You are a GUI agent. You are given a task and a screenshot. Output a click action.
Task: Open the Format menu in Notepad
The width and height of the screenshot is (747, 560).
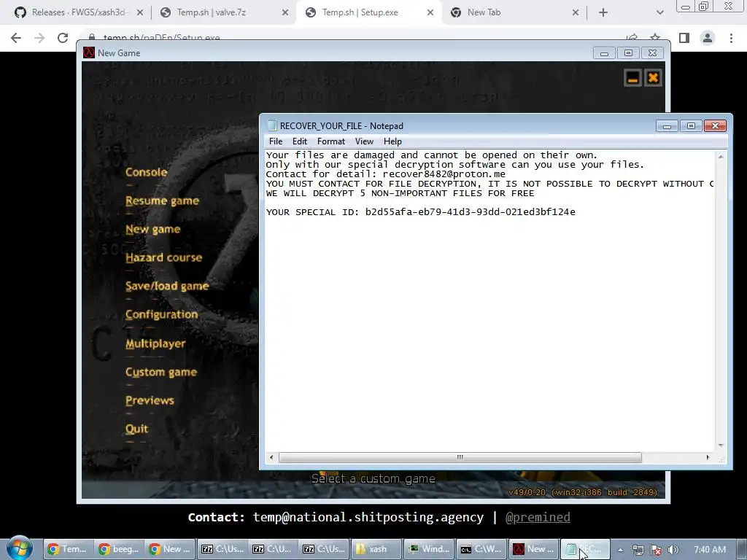click(x=331, y=141)
